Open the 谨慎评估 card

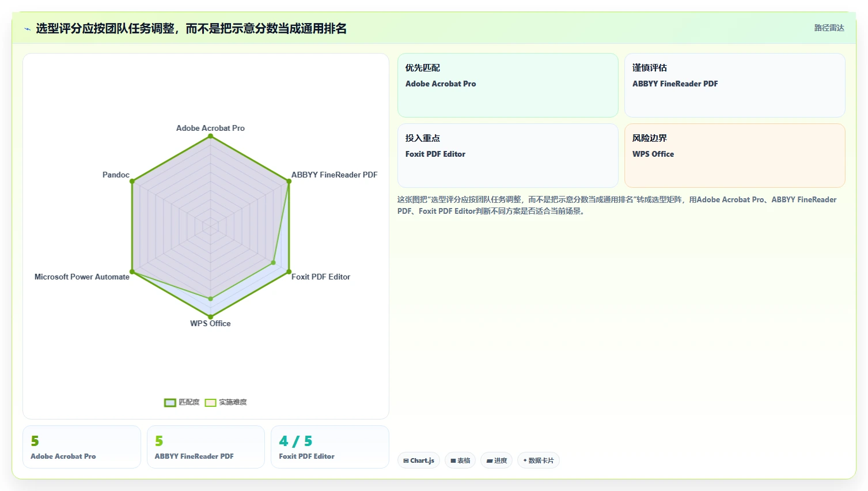734,85
